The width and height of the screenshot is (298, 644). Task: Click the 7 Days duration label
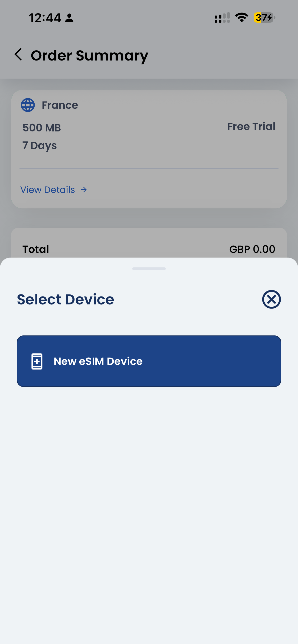(39, 146)
